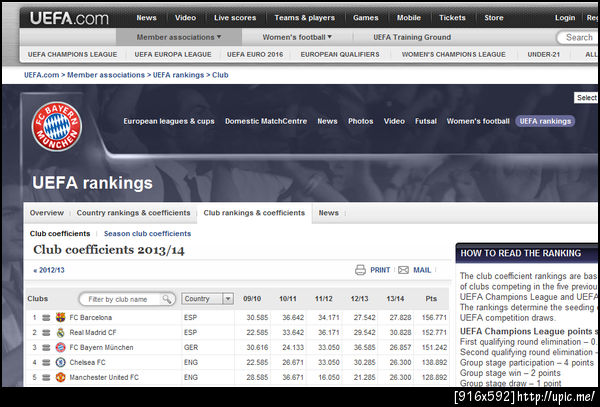Click FC Barcelona points value 156.771
The width and height of the screenshot is (600, 407).
coord(434,317)
